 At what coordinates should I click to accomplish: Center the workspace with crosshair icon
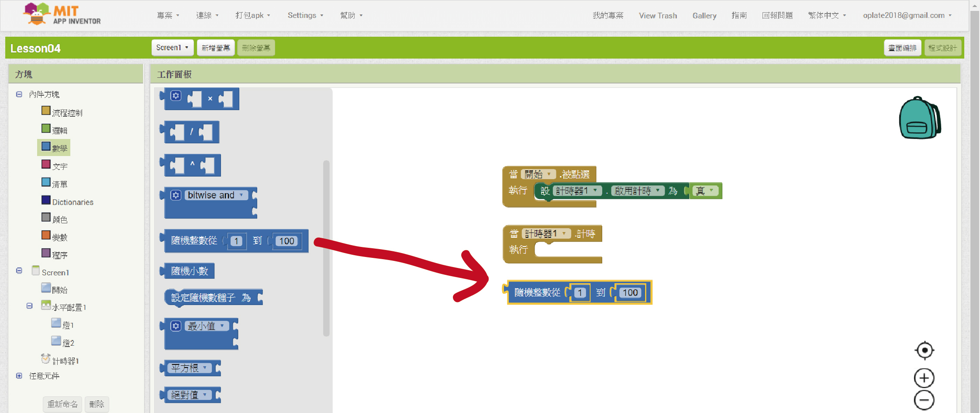pyautogui.click(x=924, y=350)
